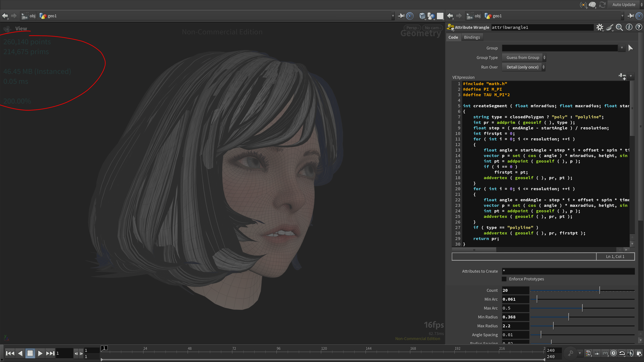Click the group selection arrow icon
644x362 pixels.
click(x=631, y=48)
